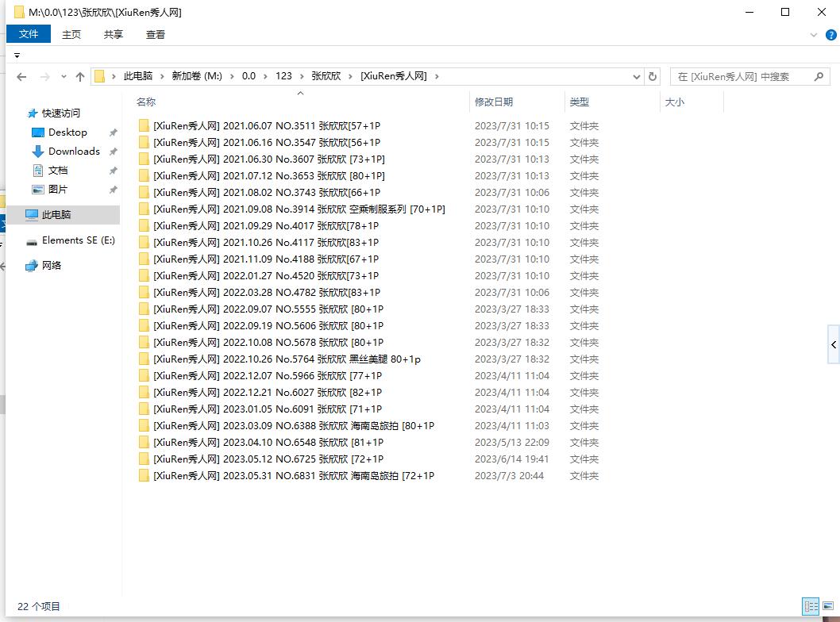Select folder name 2023.05.31 NO.6831 海南岛旅拍 [72+1P
This screenshot has height=622, width=840.
click(294, 476)
